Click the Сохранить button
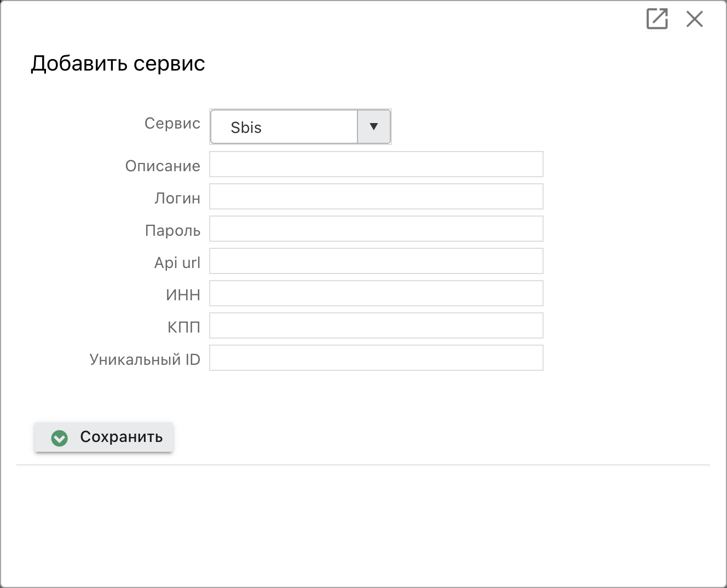 click(104, 437)
